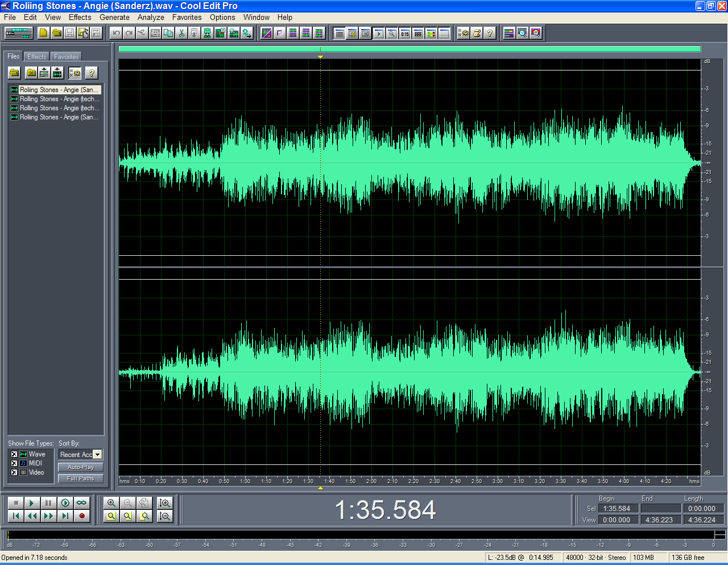
Task: Click the Cut scissors icon in the toolbar
Action: 181,33
